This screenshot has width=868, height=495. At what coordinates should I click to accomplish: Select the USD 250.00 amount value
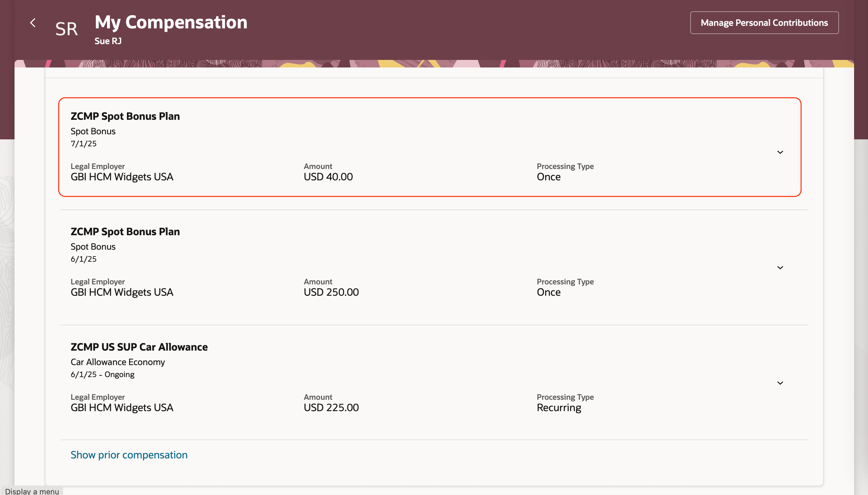tap(331, 292)
